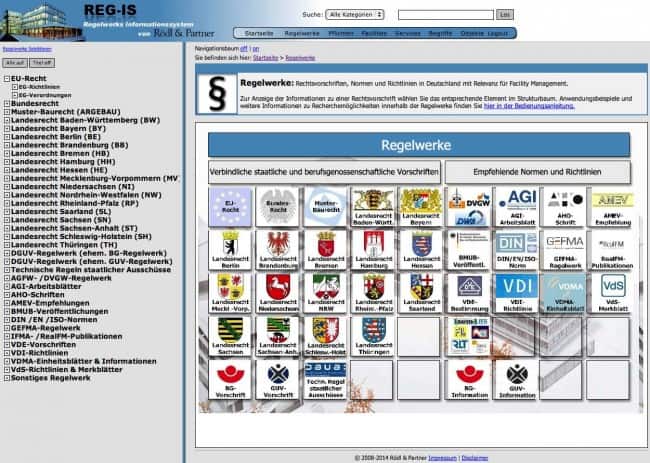Open the EU-Recht icon tile

[230, 206]
